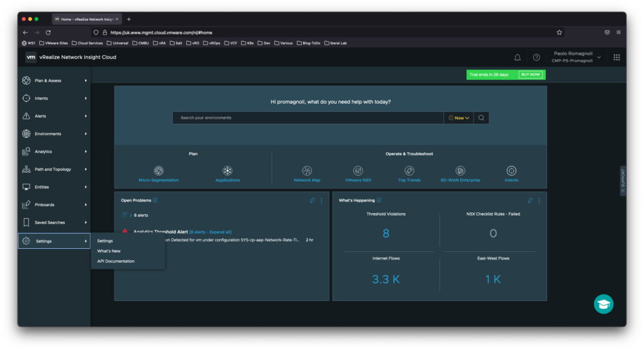This screenshot has width=644, height=350.
Task: Launch the Micro-Segmentation planner icon
Action: point(158,170)
